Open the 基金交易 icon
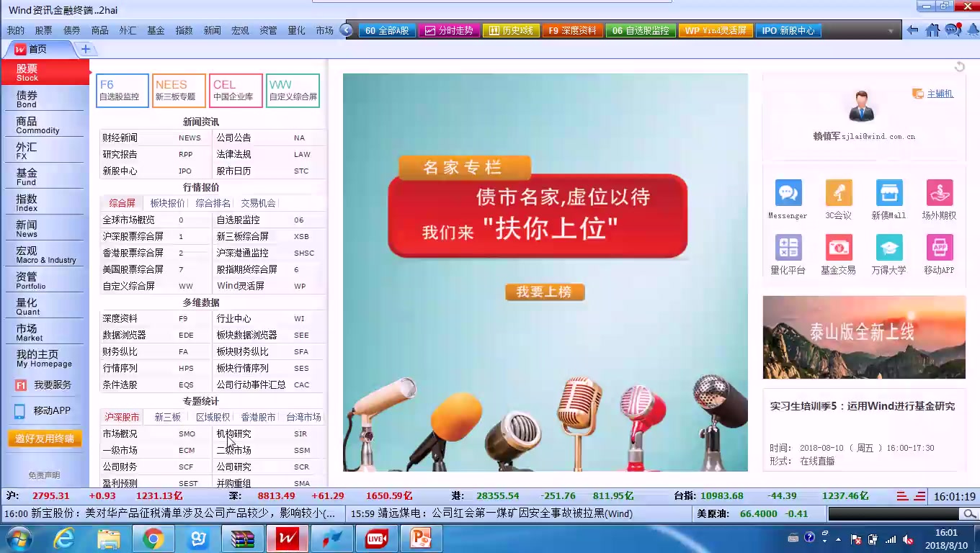 [x=839, y=248]
